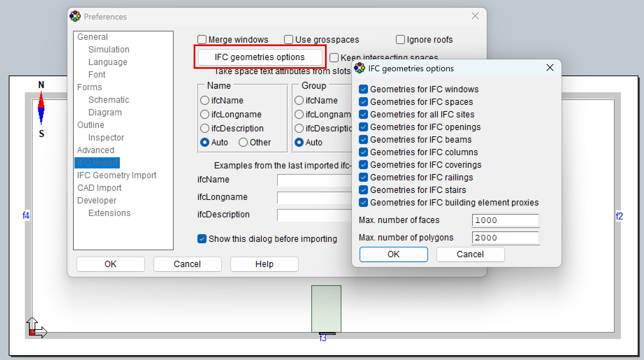
Task: Uncheck Geometries for IFC beams
Action: point(363,139)
